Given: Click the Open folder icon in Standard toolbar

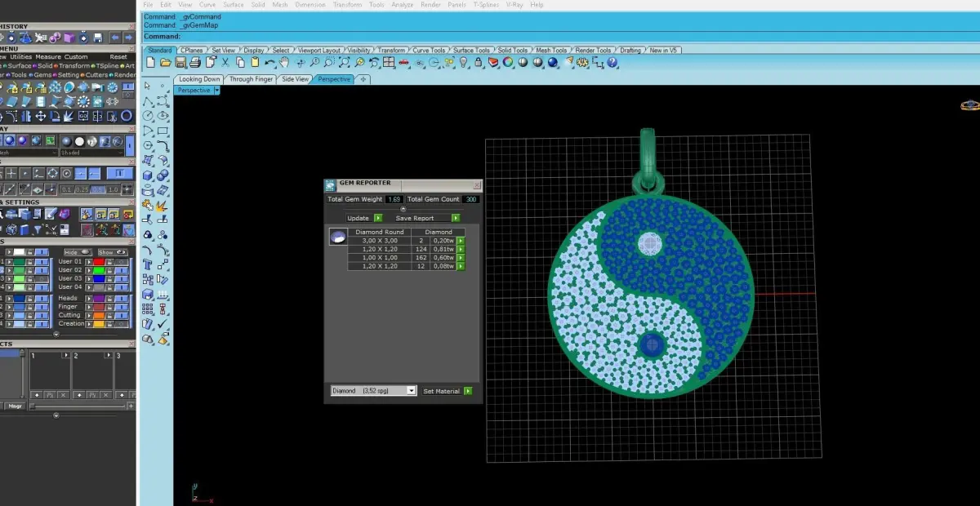Looking at the screenshot, I should coord(165,62).
